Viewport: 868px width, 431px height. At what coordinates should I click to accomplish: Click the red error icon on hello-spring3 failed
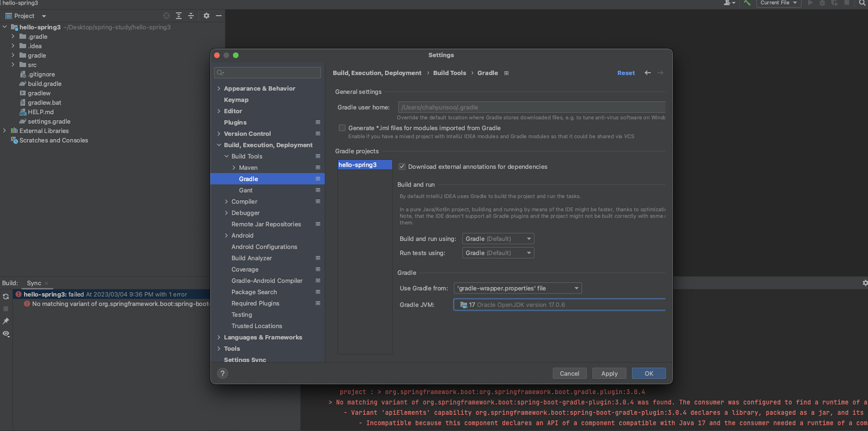pos(18,294)
